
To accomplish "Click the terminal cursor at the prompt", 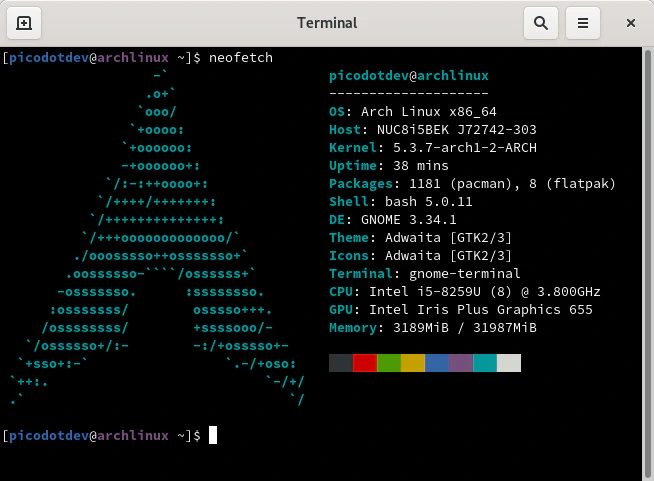I will [x=213, y=435].
